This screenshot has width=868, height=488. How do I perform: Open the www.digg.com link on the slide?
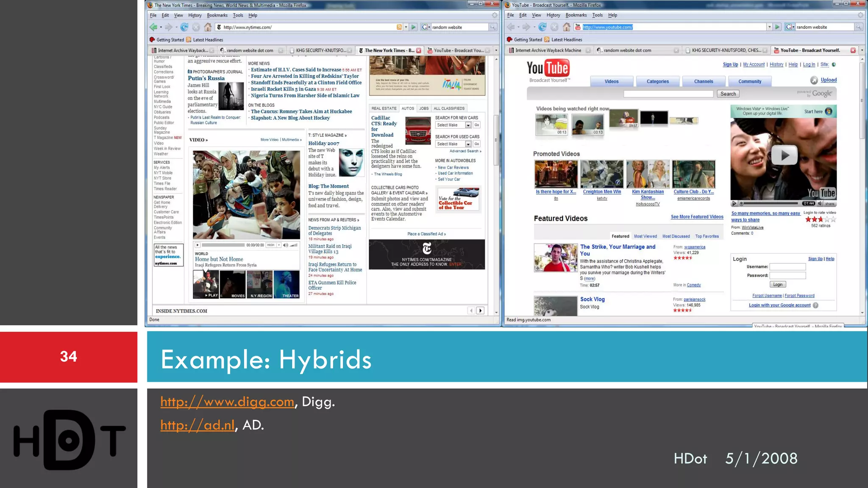point(227,402)
